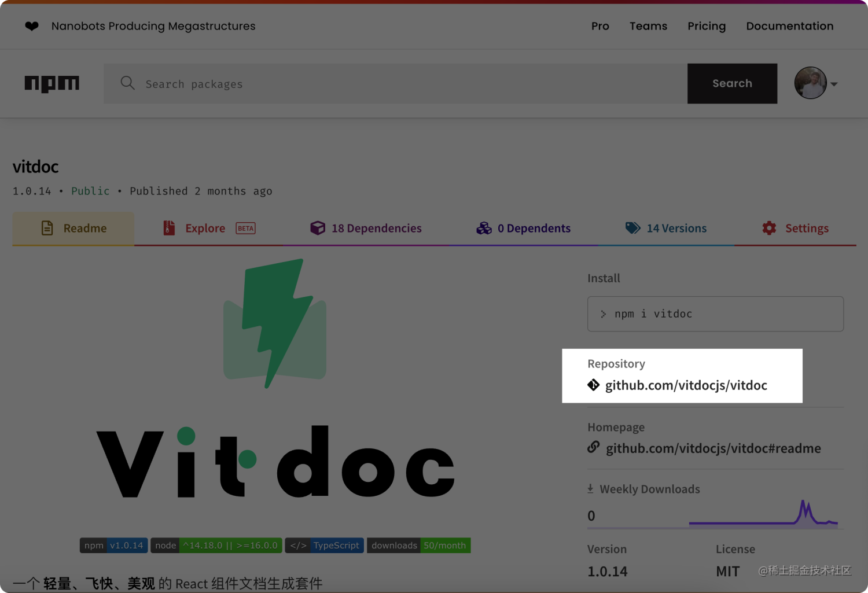Click the BETA label next to Explore
This screenshot has width=868, height=593.
point(245,229)
